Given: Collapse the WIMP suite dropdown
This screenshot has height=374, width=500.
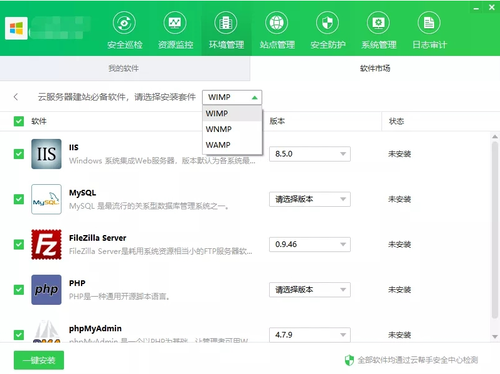Looking at the screenshot, I should (x=232, y=97).
